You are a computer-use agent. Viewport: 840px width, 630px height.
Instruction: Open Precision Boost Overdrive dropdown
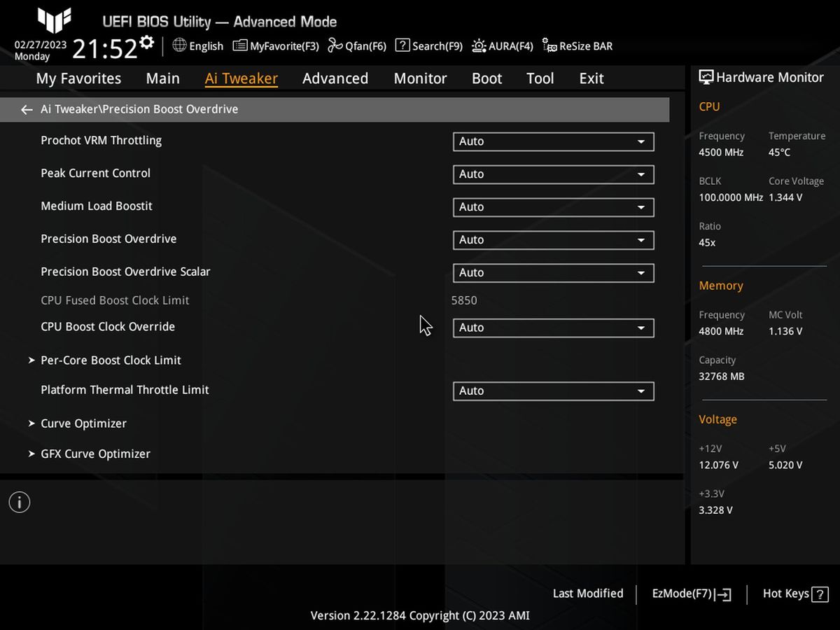click(553, 240)
